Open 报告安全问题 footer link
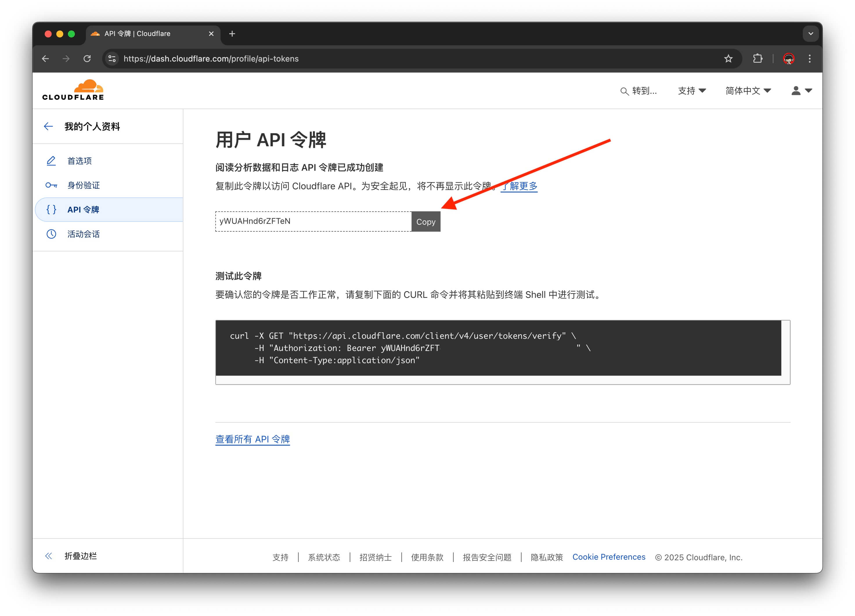855x616 pixels. pyautogui.click(x=487, y=558)
